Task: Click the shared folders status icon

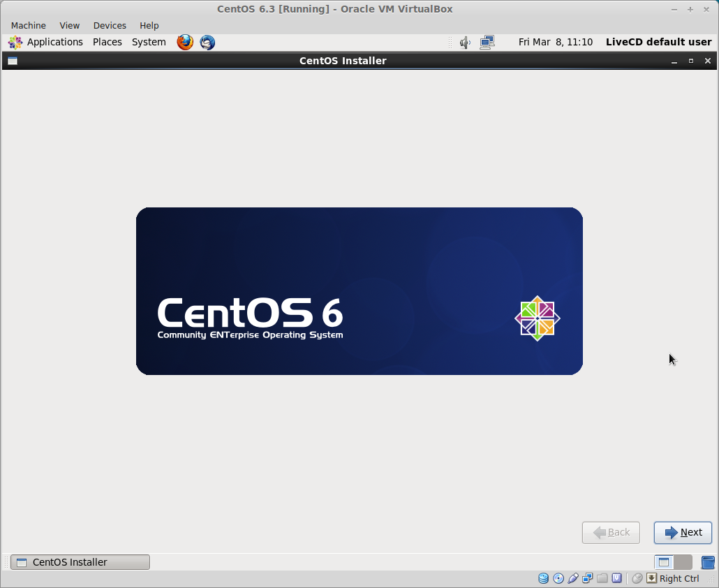Action: coord(601,578)
